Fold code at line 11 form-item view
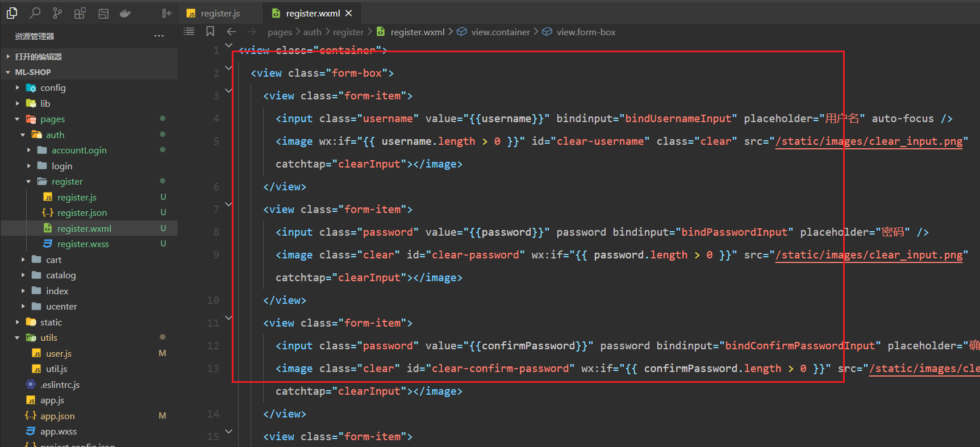Screen dimensions: 980x447 pos(228,318)
